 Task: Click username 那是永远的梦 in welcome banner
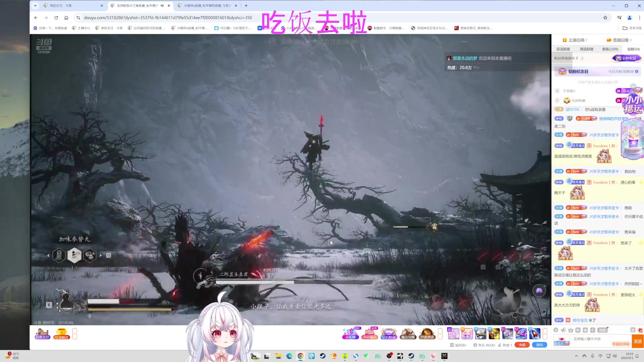(465, 58)
